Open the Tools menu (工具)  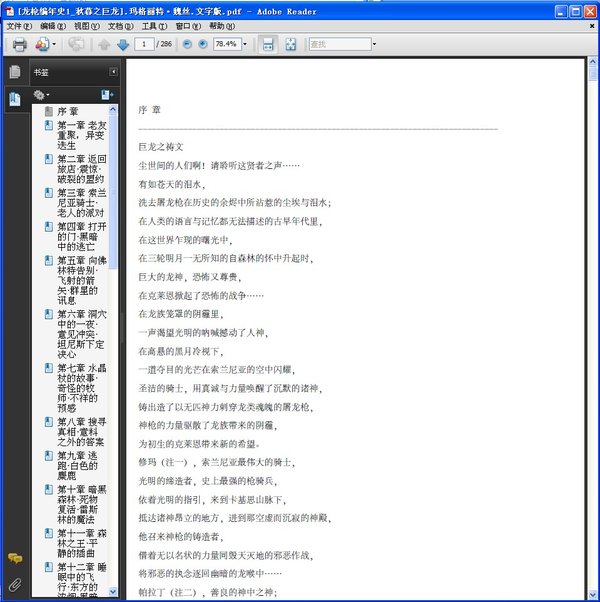pos(154,26)
